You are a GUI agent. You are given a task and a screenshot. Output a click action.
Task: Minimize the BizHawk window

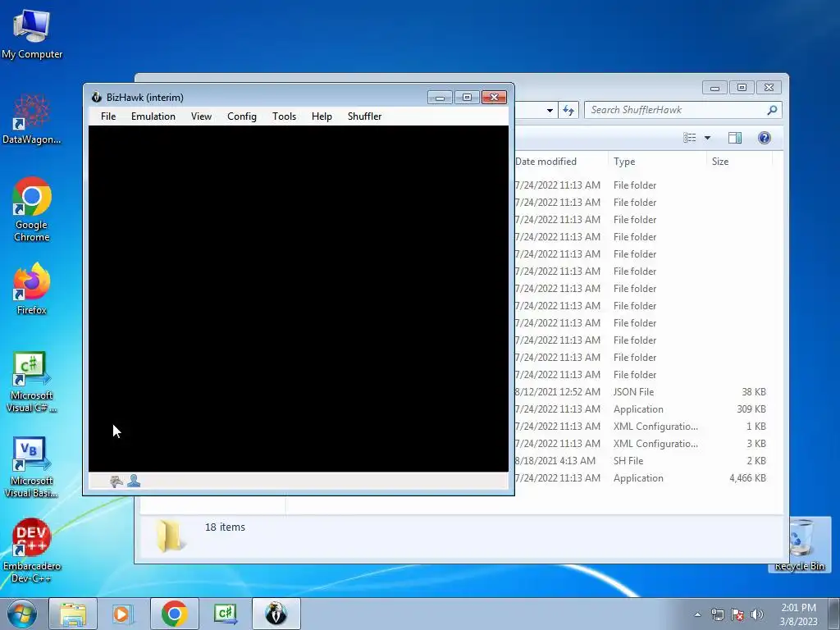click(440, 97)
